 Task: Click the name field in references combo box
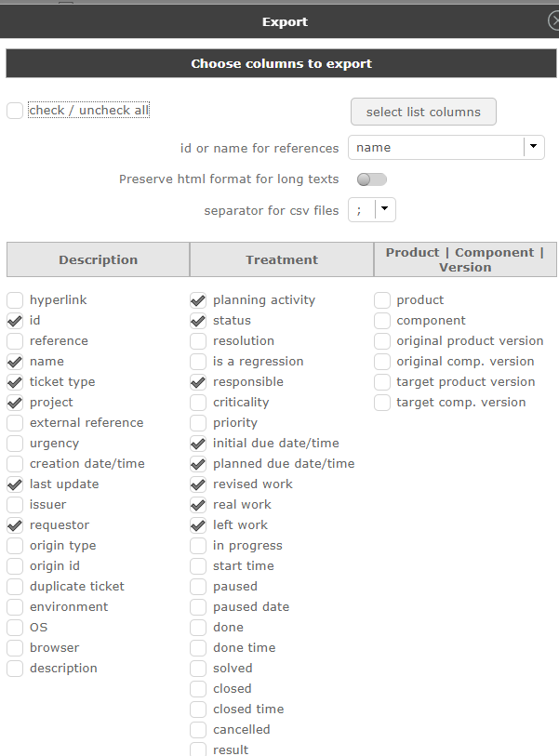coord(434,147)
